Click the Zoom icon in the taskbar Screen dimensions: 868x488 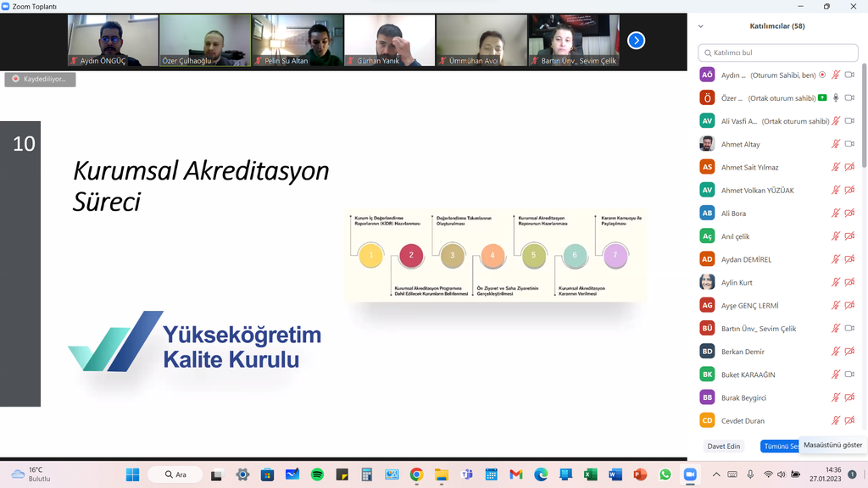(690, 474)
